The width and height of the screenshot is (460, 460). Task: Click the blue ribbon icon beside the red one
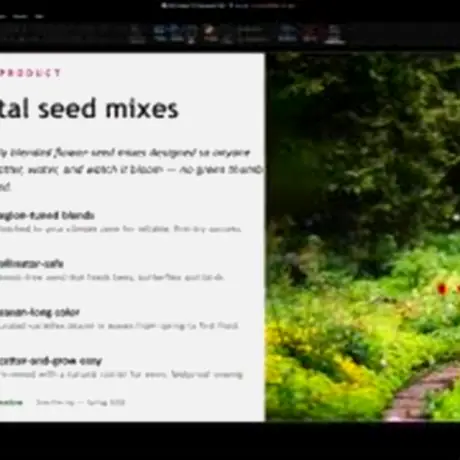[287, 33]
